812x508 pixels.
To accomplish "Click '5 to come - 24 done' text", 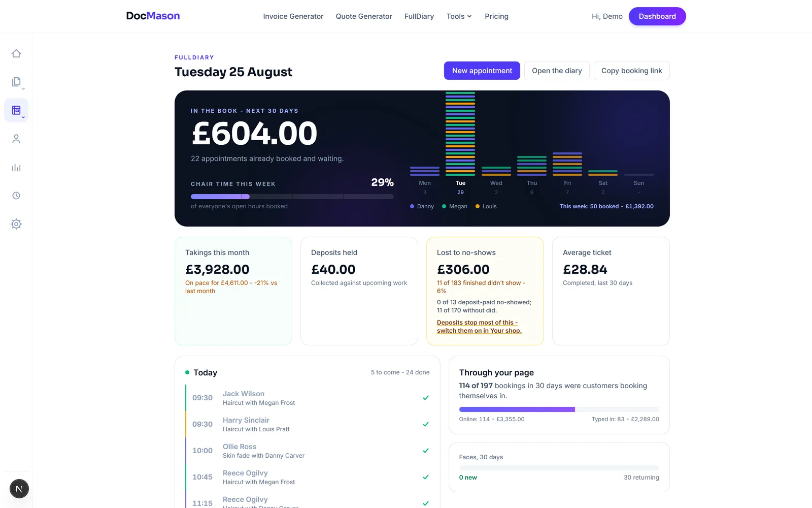I will tap(400, 372).
